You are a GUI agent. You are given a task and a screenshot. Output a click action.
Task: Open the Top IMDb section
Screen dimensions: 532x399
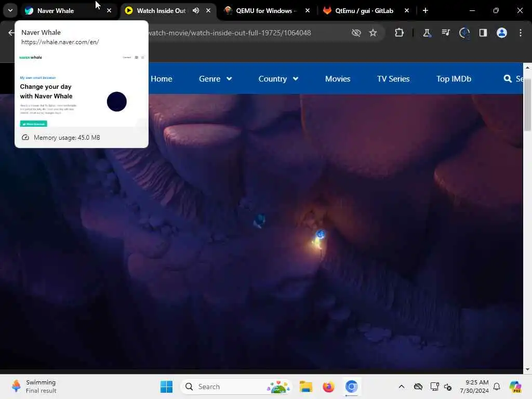pos(454,79)
